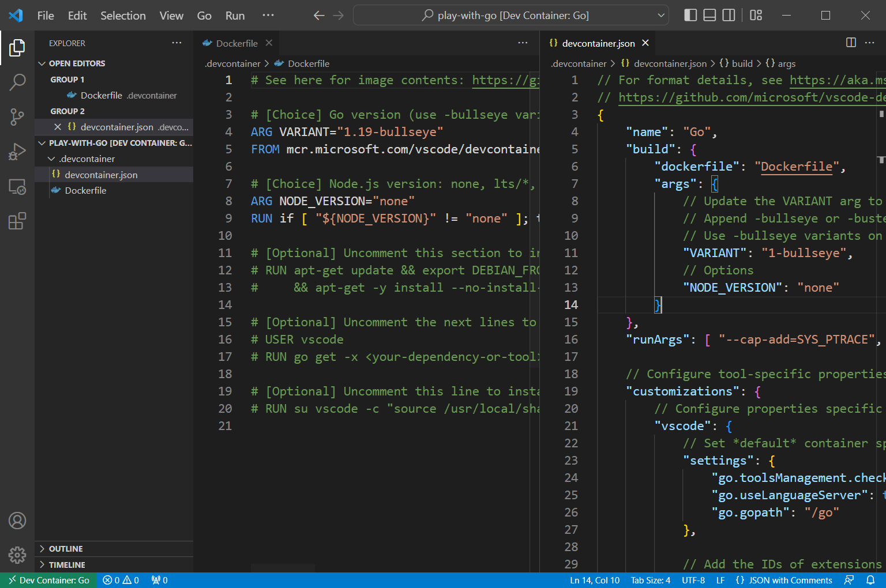This screenshot has height=588, width=886.
Task: Open Manage gear settings icon
Action: 17,555
